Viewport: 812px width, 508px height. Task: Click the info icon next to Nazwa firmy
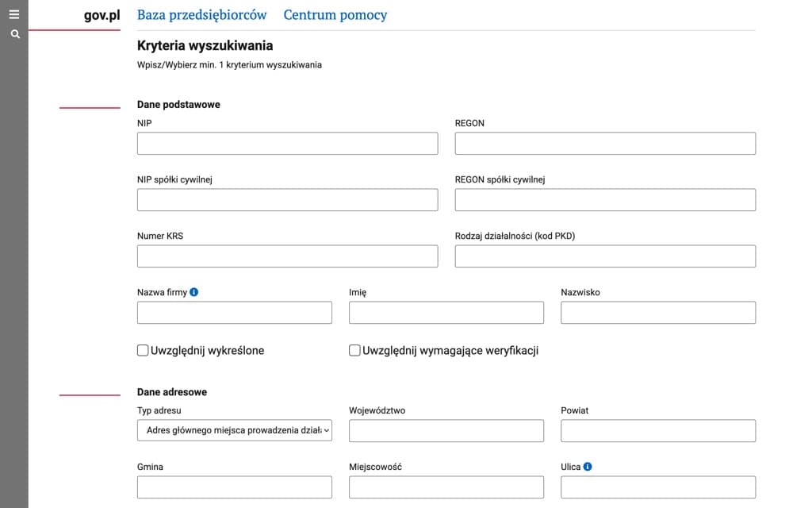click(193, 291)
